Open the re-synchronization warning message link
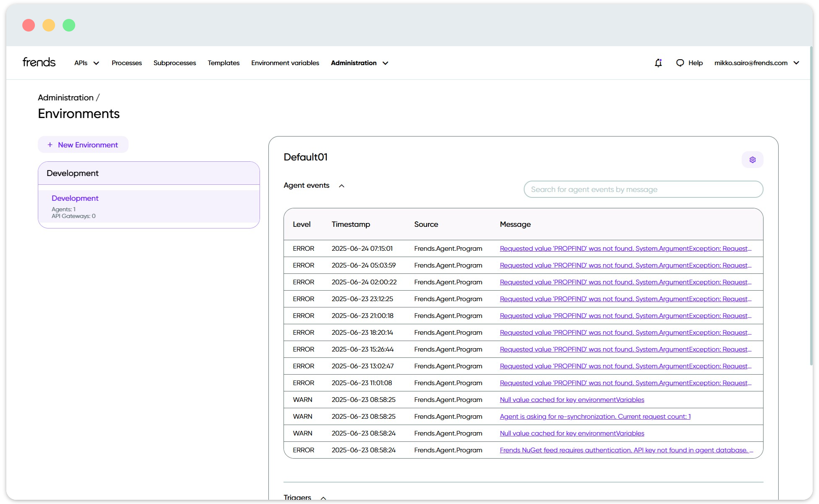The width and height of the screenshot is (819, 504). click(x=595, y=416)
